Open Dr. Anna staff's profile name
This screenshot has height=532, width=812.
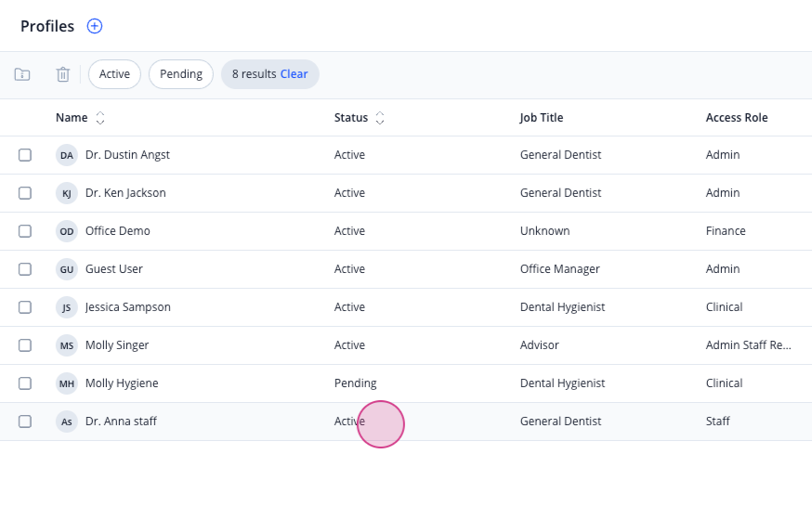tap(121, 422)
